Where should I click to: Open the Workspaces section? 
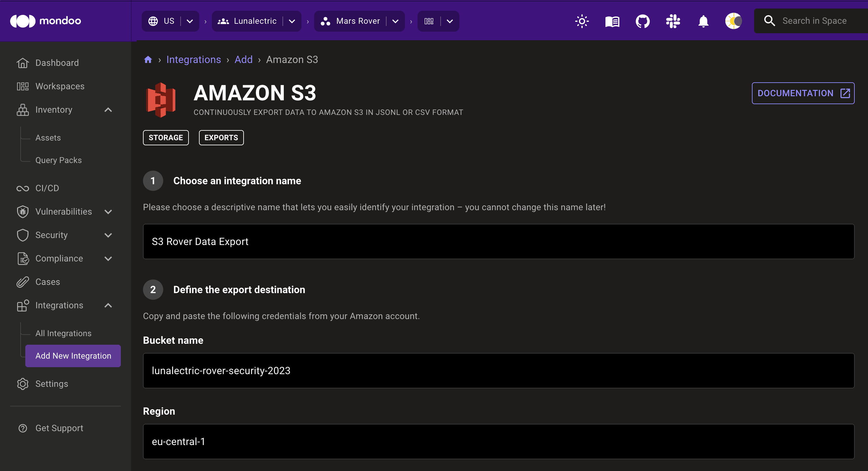point(60,86)
